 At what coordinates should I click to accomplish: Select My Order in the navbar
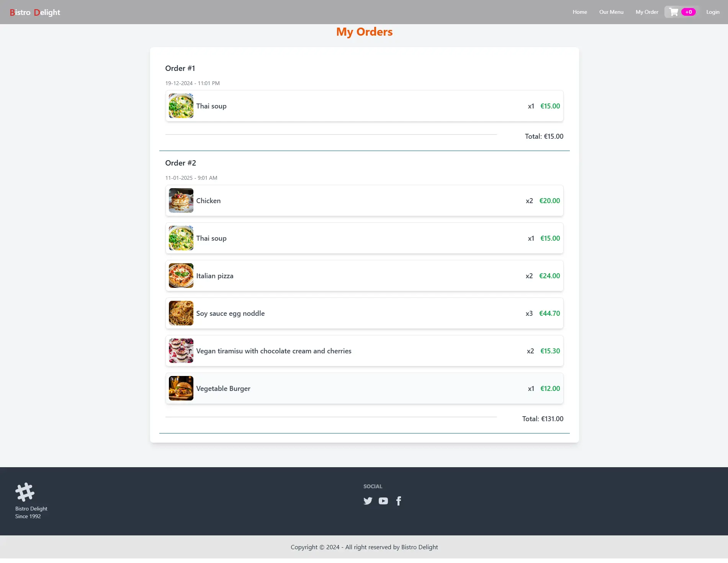647,12
